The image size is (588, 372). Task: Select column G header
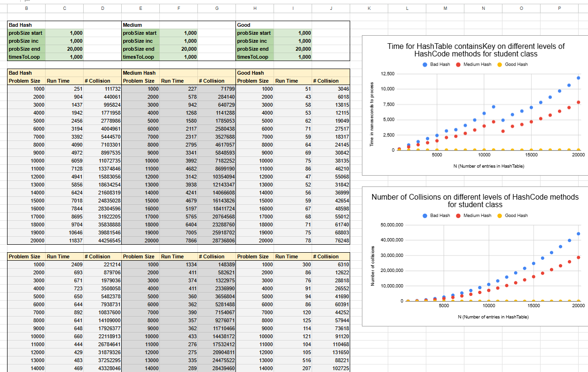tap(217, 8)
